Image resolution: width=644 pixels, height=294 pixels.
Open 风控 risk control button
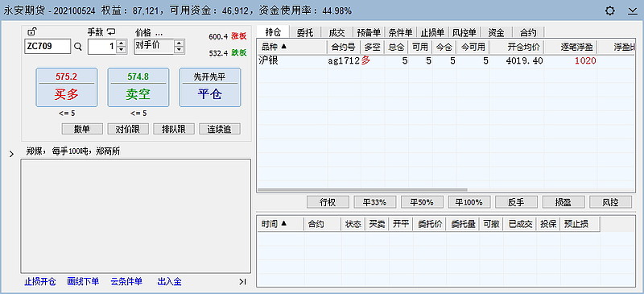[x=611, y=202]
